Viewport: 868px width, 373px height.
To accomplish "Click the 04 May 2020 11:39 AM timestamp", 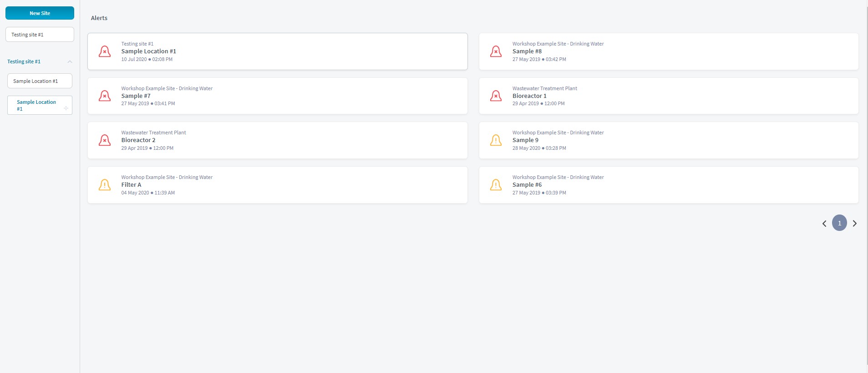I will click(148, 193).
